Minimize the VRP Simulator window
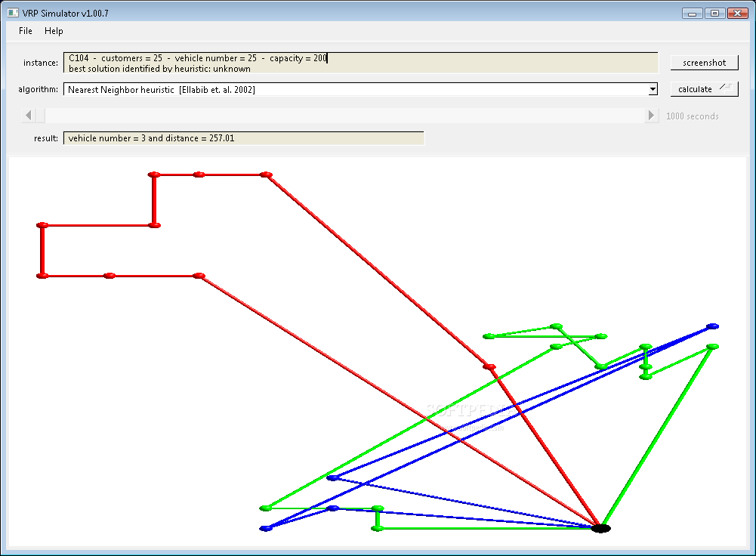Image resolution: width=756 pixels, height=556 pixels. [692, 14]
